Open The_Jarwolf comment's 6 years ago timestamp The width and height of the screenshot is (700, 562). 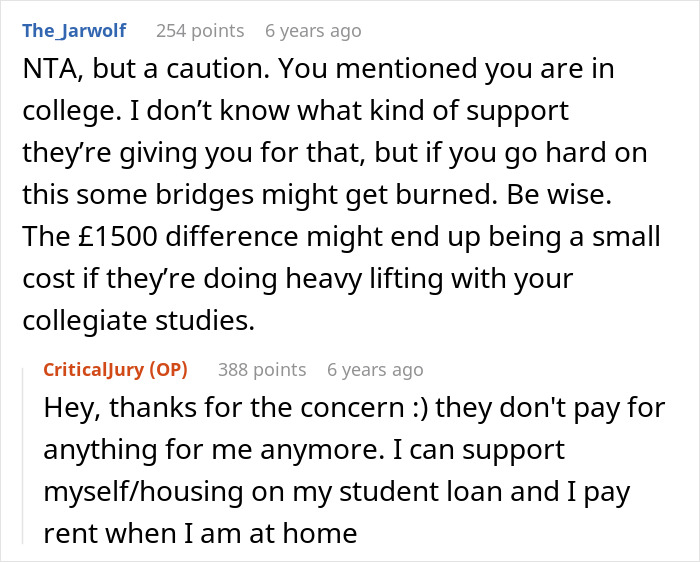[313, 30]
